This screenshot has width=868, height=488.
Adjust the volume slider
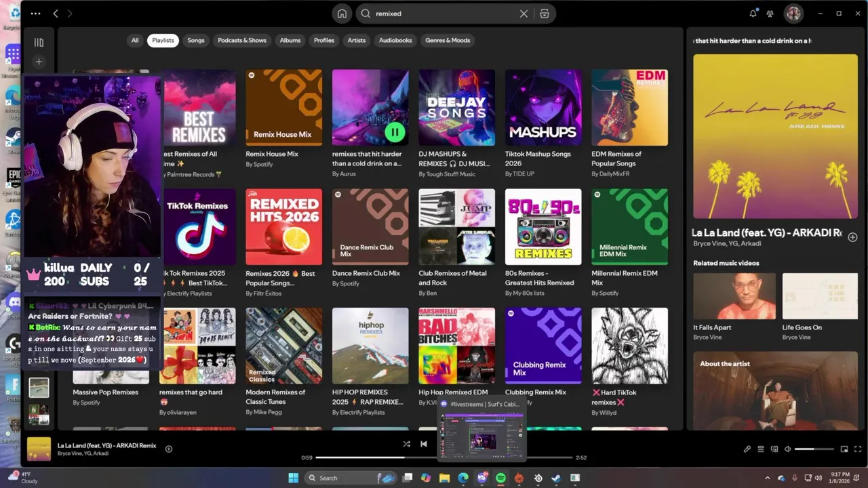(x=814, y=449)
